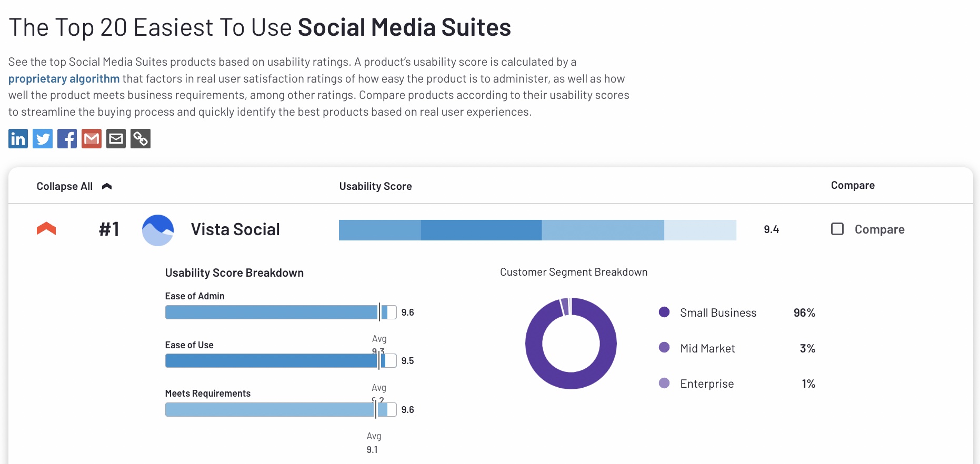
Task: Open Vista Social product name link
Action: point(235,229)
